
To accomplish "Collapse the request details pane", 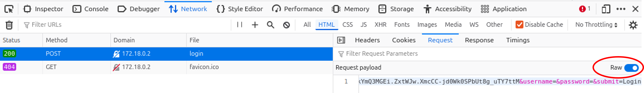I will click(341, 40).
